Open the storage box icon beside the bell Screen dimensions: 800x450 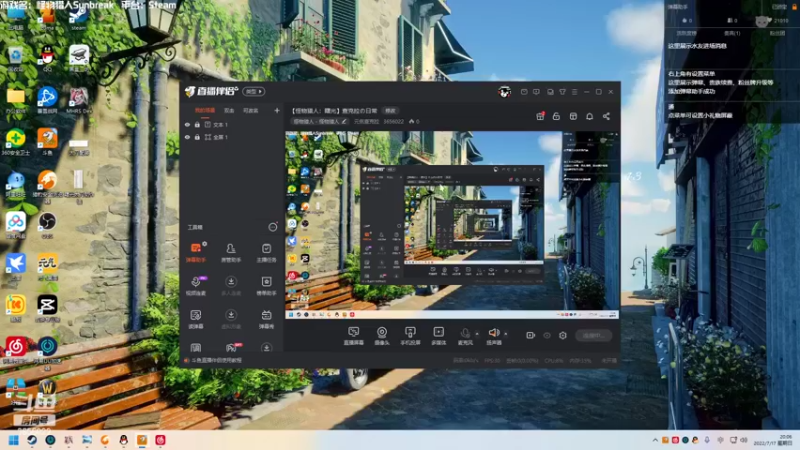coord(573,116)
